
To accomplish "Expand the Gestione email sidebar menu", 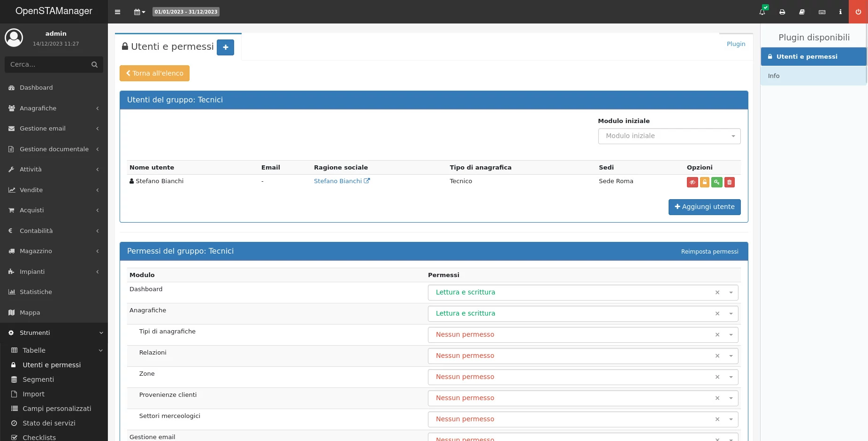I will pos(54,129).
